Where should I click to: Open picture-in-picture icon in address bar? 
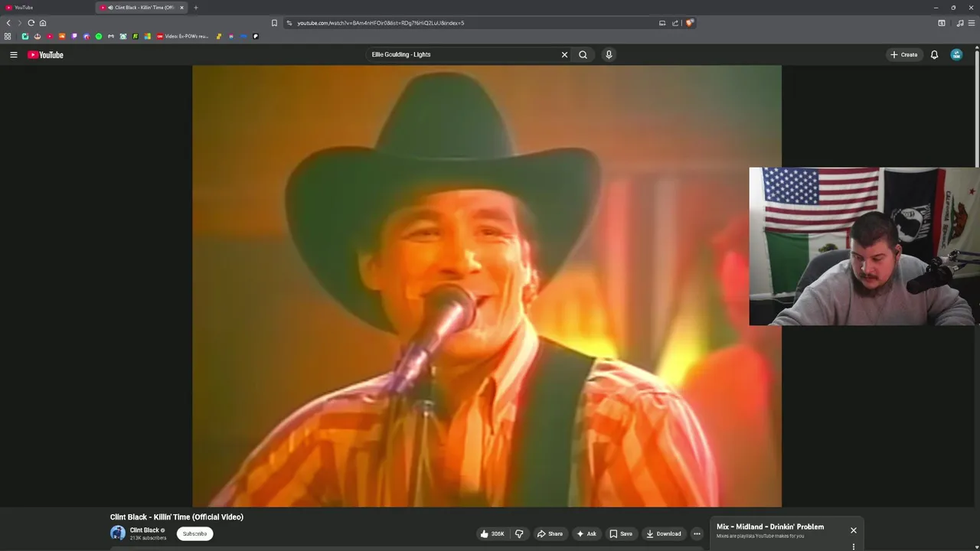(x=662, y=23)
